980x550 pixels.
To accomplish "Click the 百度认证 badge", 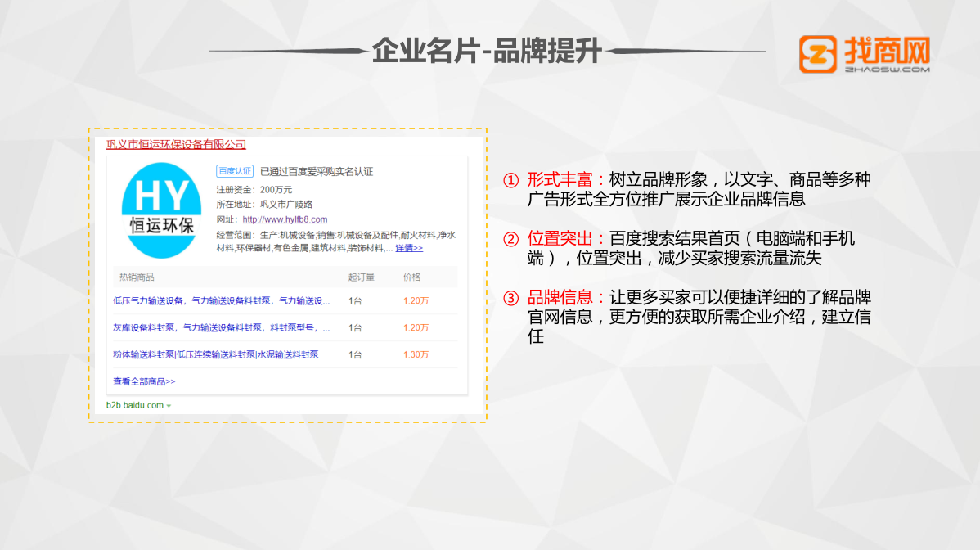I will (x=234, y=171).
